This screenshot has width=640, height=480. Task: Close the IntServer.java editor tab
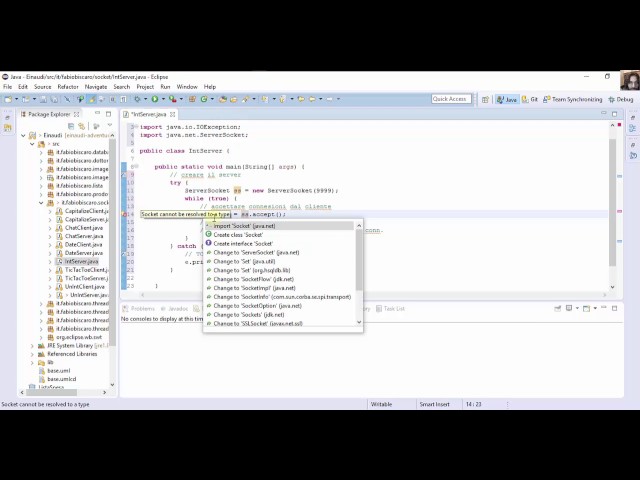click(173, 114)
